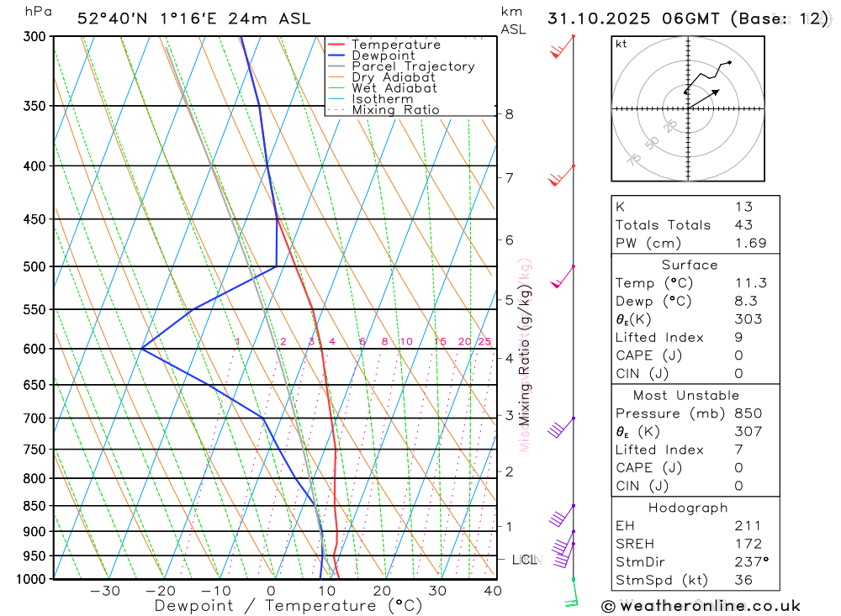Image resolution: width=841 pixels, height=616 pixels.
Task: Click the purple wind barb at 850 hPa
Action: click(x=562, y=516)
